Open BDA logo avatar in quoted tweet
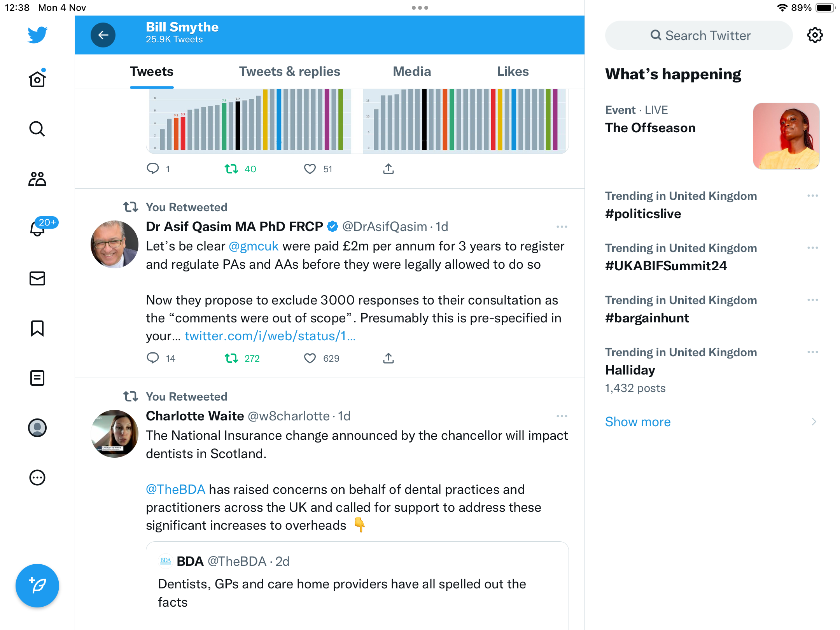 166,561
